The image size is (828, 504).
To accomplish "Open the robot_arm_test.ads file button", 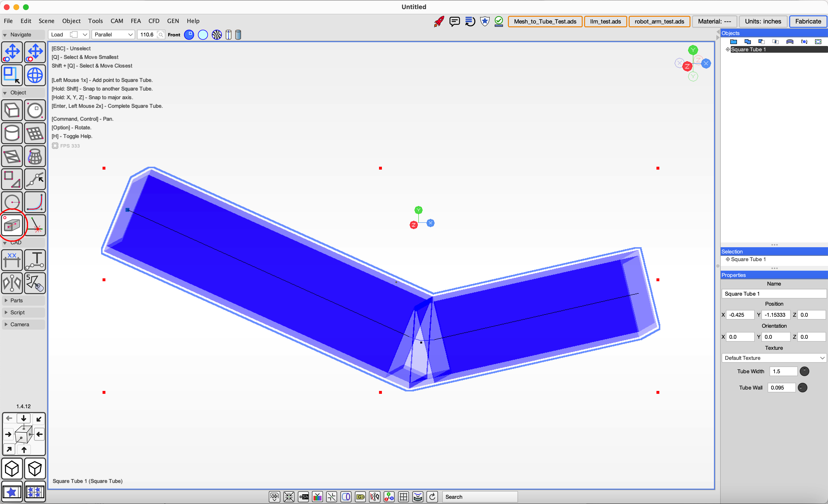I will click(659, 22).
